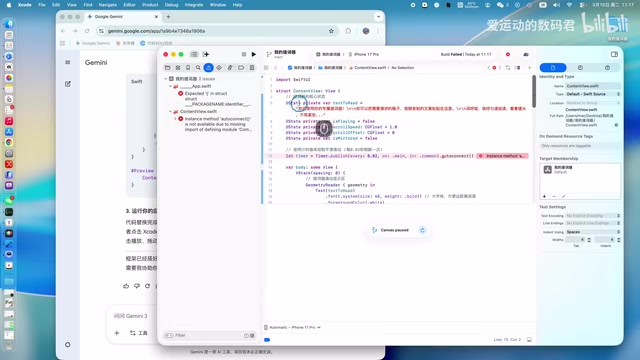Image resolution: width=640 pixels, height=360 pixels.
Task: Open the Gemini sidebar hamburger menu
Action: tap(68, 62)
